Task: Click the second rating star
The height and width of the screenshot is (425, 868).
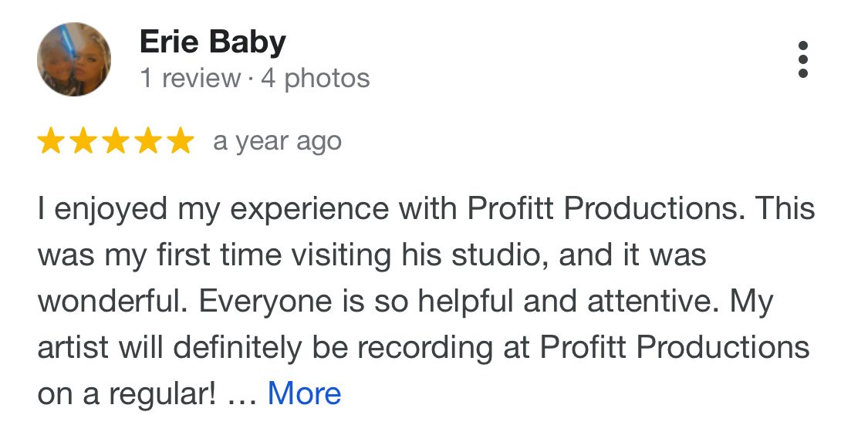Action: click(83, 142)
